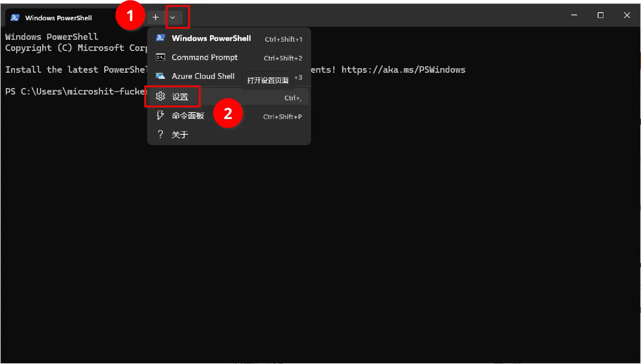Close the terminal window
The image size is (641, 364).
[627, 15]
